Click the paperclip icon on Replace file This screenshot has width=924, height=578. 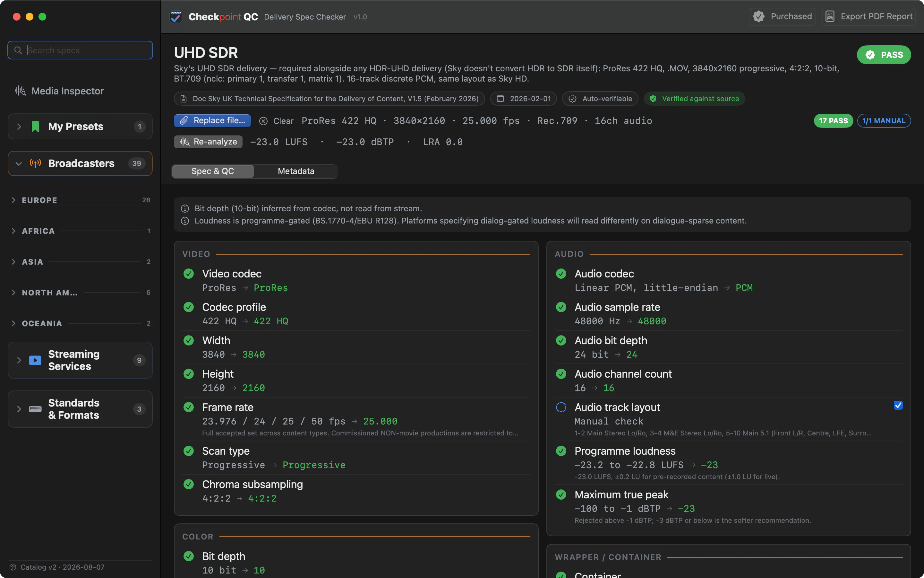click(x=184, y=120)
